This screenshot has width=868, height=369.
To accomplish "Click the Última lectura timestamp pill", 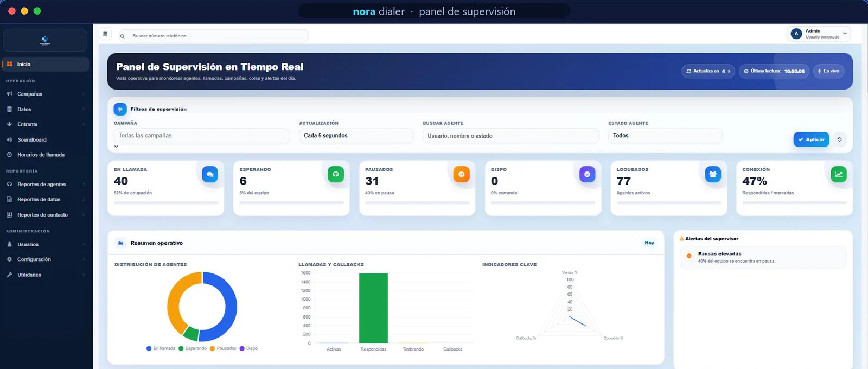I will [774, 71].
